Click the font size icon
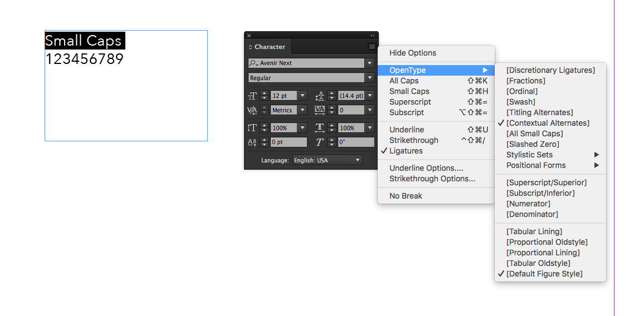The width and height of the screenshot is (644, 316). [252, 96]
